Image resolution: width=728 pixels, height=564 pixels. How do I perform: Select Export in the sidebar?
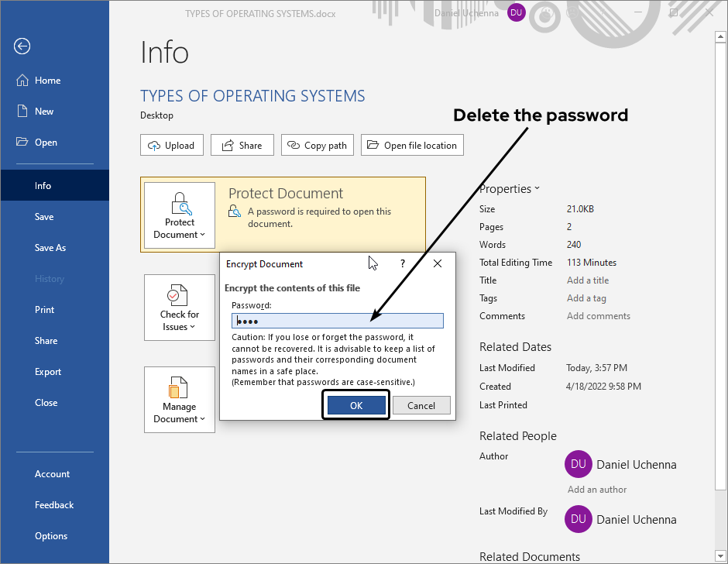47,371
